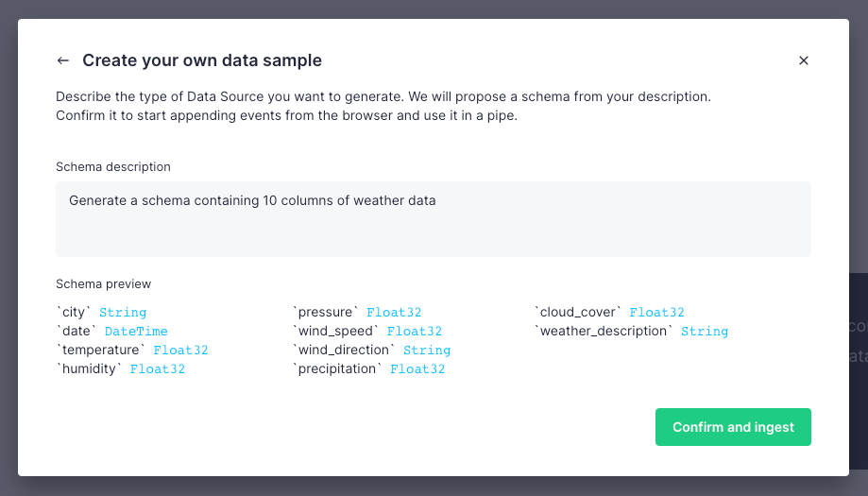Screen dimensions: 868x496
Task: Select the `pressure` column name
Action: 326,312
